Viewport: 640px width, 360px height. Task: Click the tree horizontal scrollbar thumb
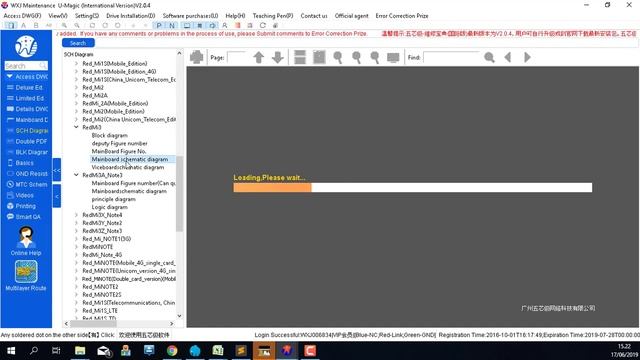tap(93, 324)
